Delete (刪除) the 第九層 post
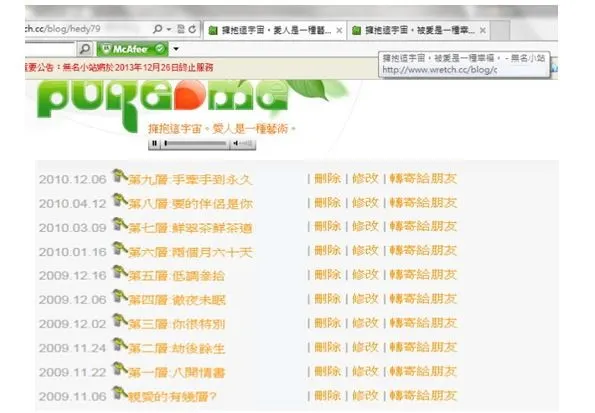 tap(327, 178)
